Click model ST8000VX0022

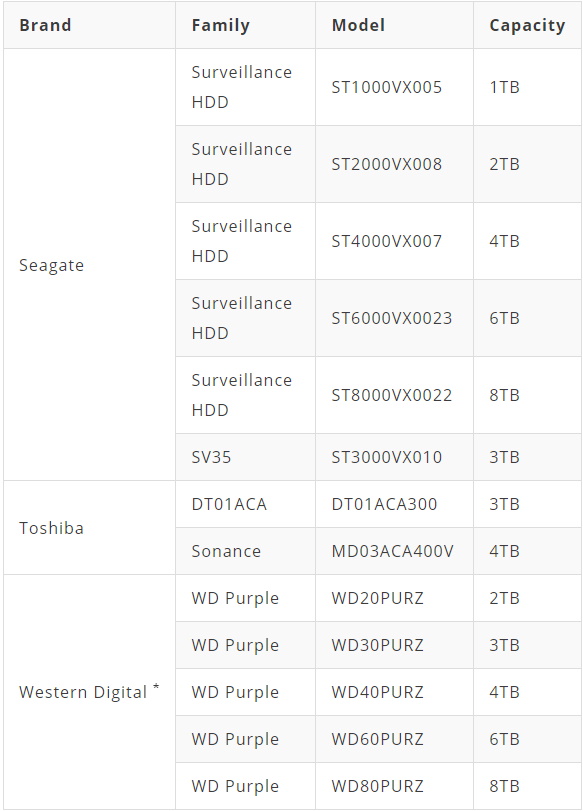[x=392, y=395]
